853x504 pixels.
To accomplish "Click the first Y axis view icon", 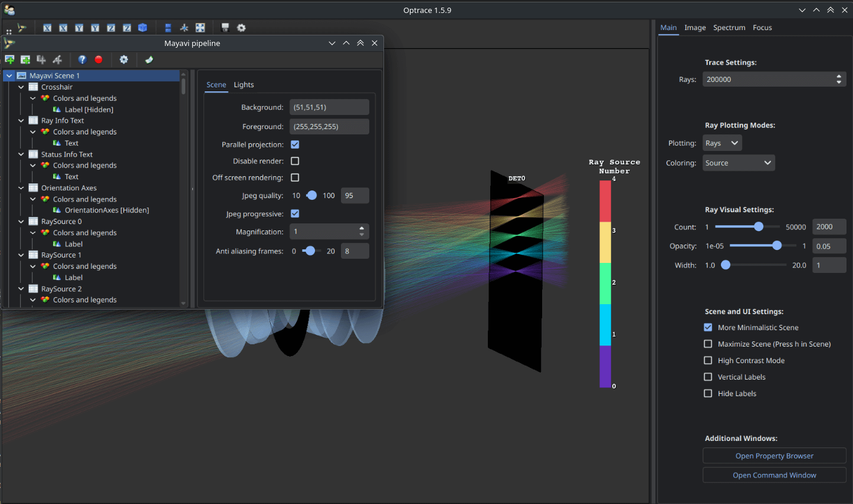I will [79, 28].
